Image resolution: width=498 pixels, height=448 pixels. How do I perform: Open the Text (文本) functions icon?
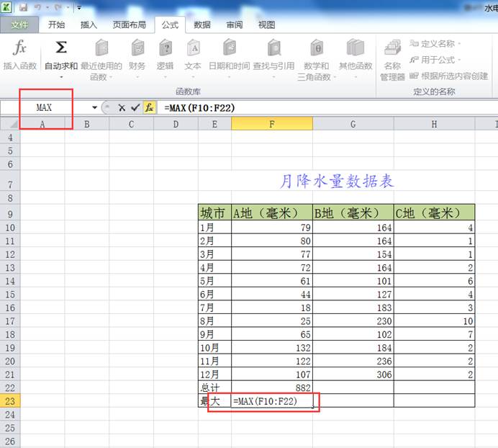click(193, 48)
